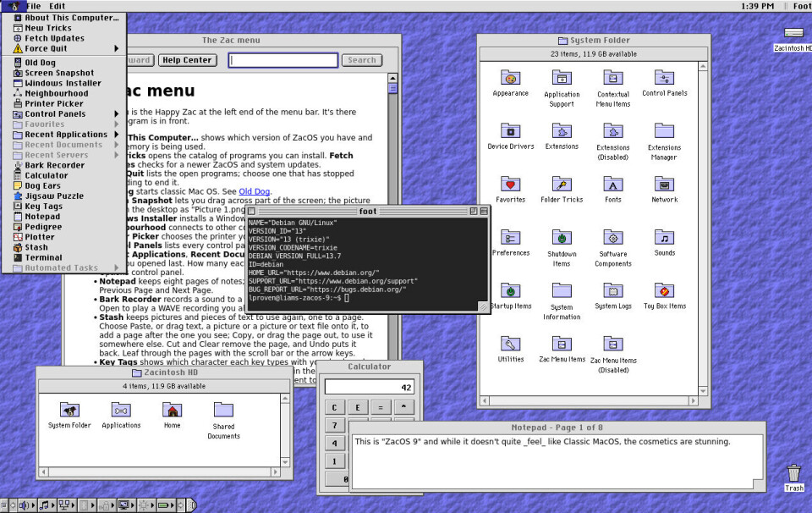
Task: Choose Bark Recorder from the menu
Action: point(64,165)
